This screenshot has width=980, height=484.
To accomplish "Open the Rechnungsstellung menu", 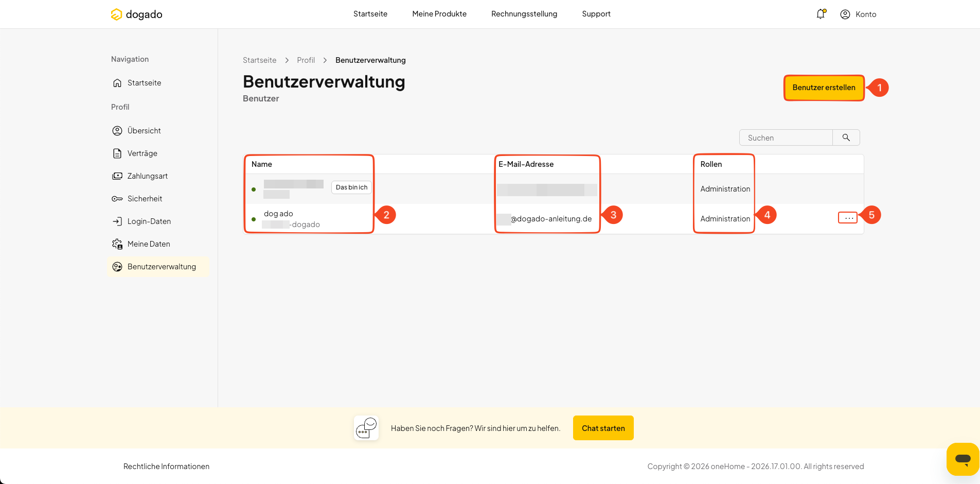I will (x=524, y=14).
